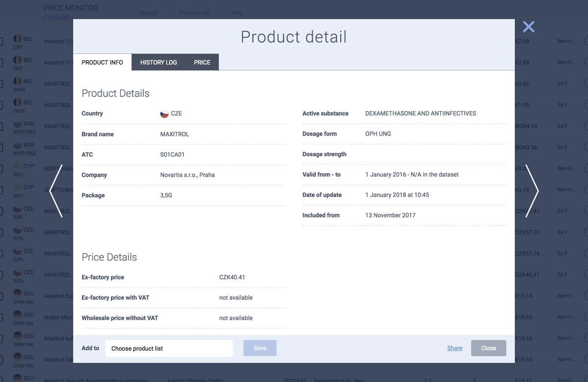Click the Share link
Viewport: 588px width, 382px height.
click(455, 348)
